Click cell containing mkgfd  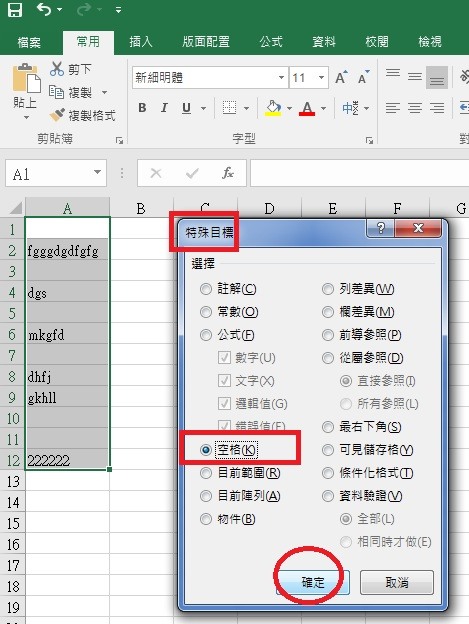pos(67,335)
